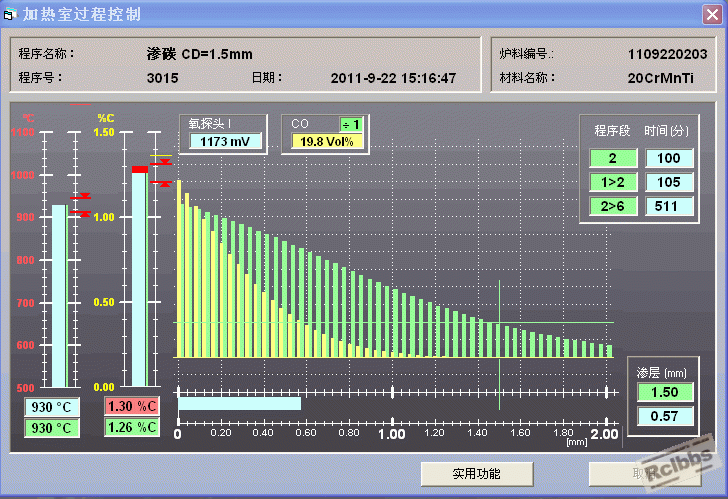The width and height of the screenshot is (728, 499).
Task: Select the 1>2 segment field
Action: pos(613,182)
